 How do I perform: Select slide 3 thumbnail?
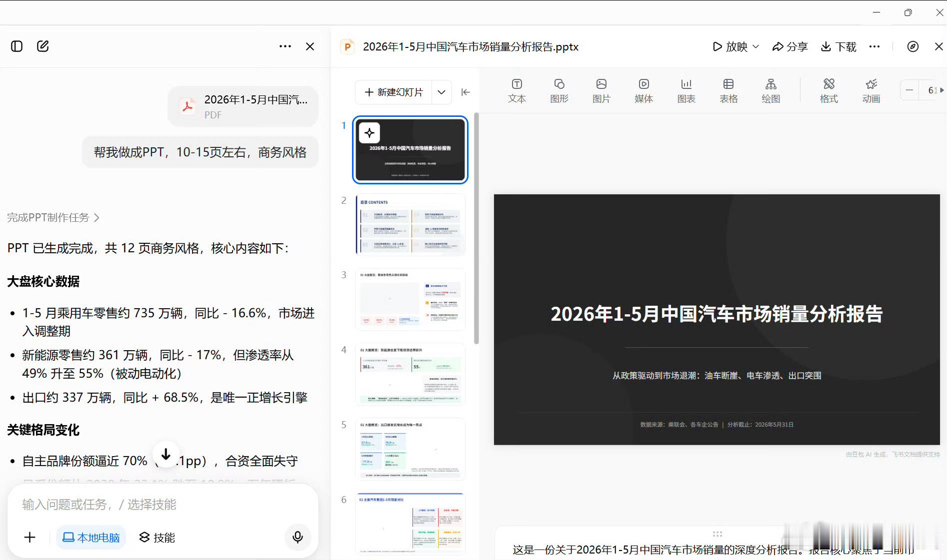[x=410, y=300]
